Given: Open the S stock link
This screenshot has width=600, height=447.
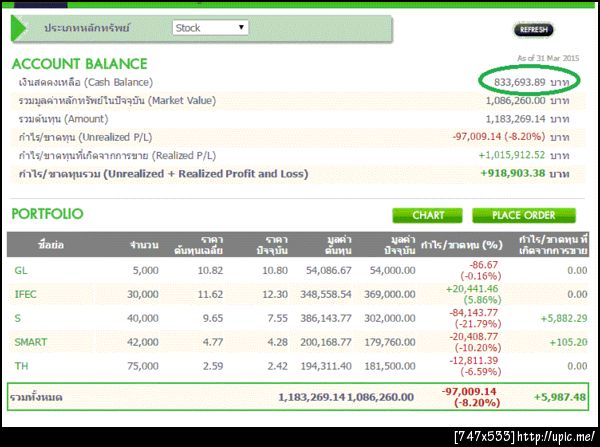Looking at the screenshot, I should click(x=18, y=318).
